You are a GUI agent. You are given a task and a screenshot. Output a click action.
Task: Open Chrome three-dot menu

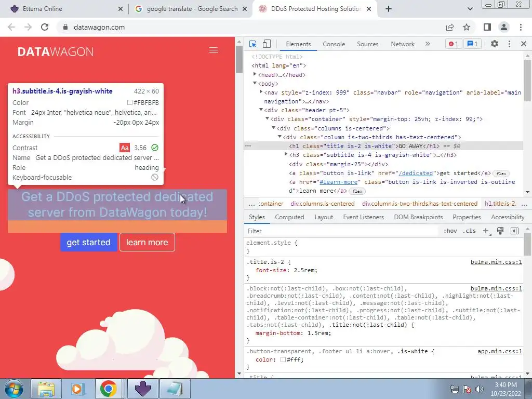(x=521, y=27)
